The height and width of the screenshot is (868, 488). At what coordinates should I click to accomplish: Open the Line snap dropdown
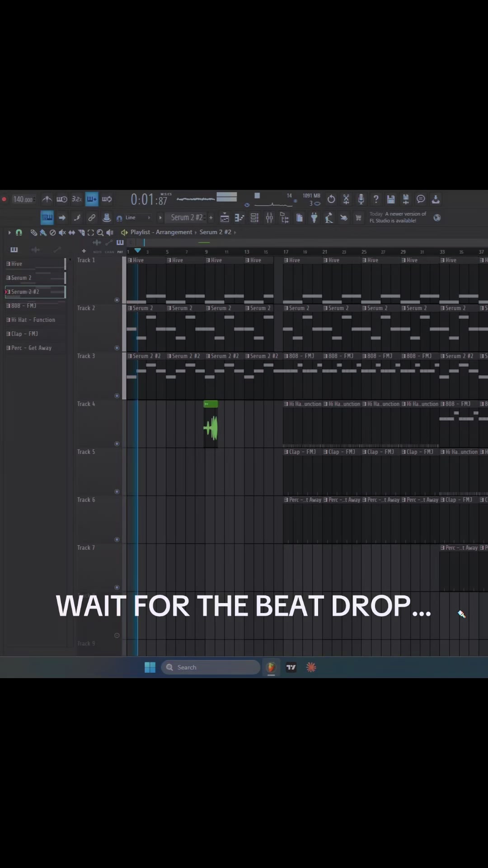133,218
